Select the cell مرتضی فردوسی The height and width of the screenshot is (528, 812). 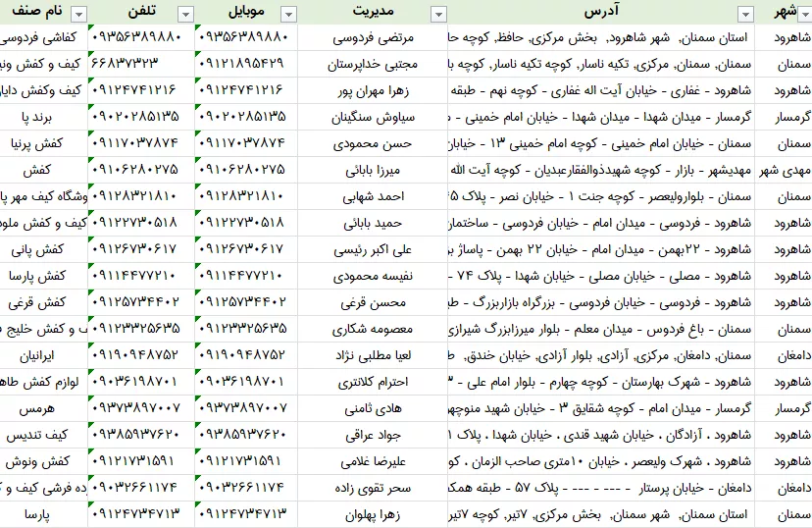pyautogui.click(x=373, y=37)
